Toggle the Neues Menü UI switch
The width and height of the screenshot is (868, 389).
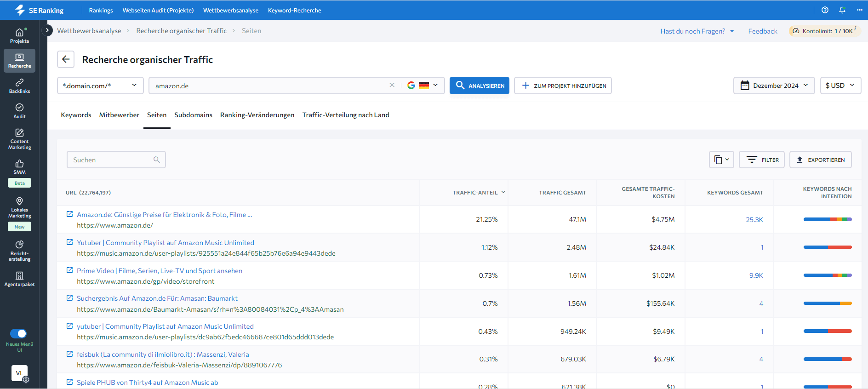[x=18, y=333]
